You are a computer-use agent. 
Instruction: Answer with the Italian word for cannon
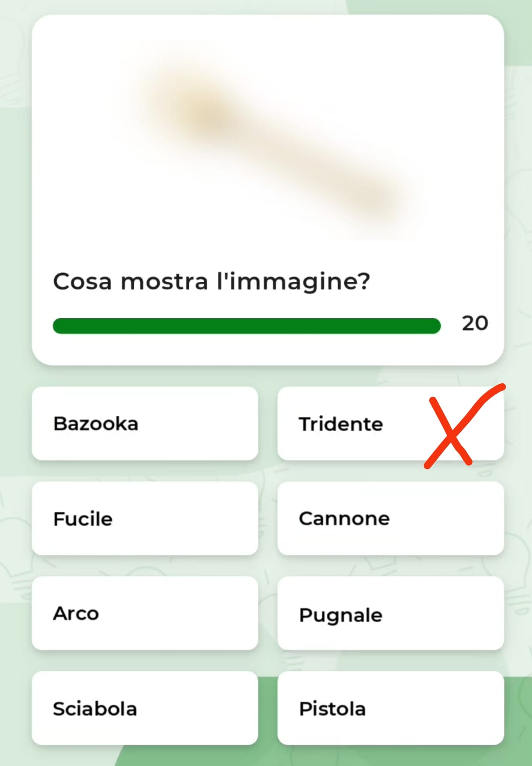pyautogui.click(x=391, y=519)
